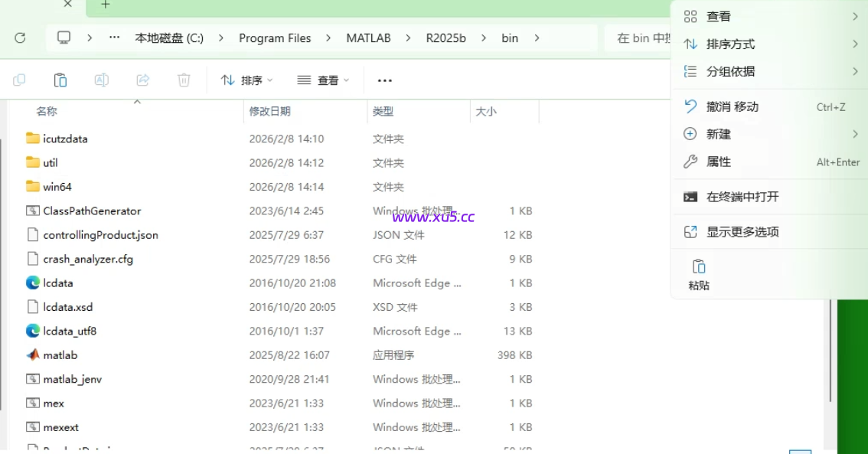Image resolution: width=868 pixels, height=454 pixels.
Task: Click 显示更多选项 in the context menu
Action: click(740, 230)
